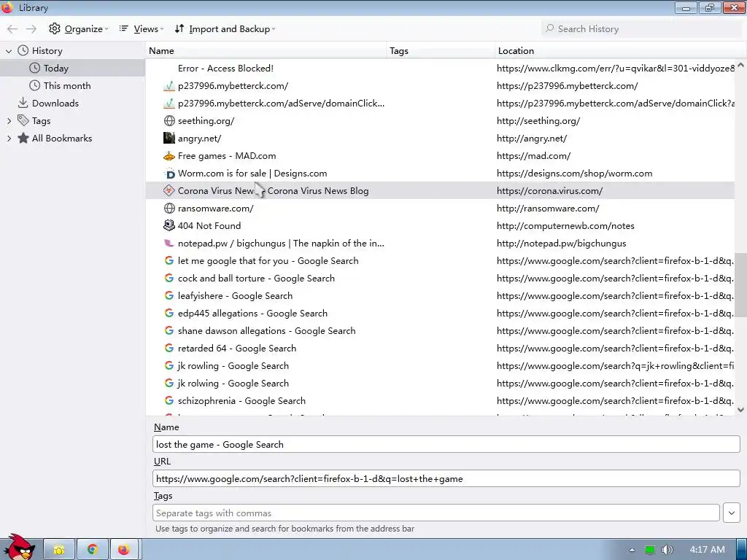Viewport: 747px width, 560px height.
Task: Expand the Tags tree node
Action: point(9,121)
